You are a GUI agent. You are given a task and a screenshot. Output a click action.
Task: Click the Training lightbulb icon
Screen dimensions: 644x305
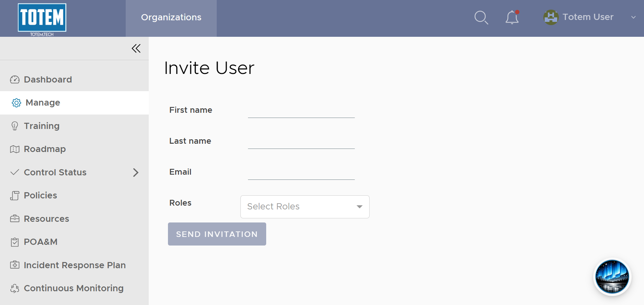(15, 126)
